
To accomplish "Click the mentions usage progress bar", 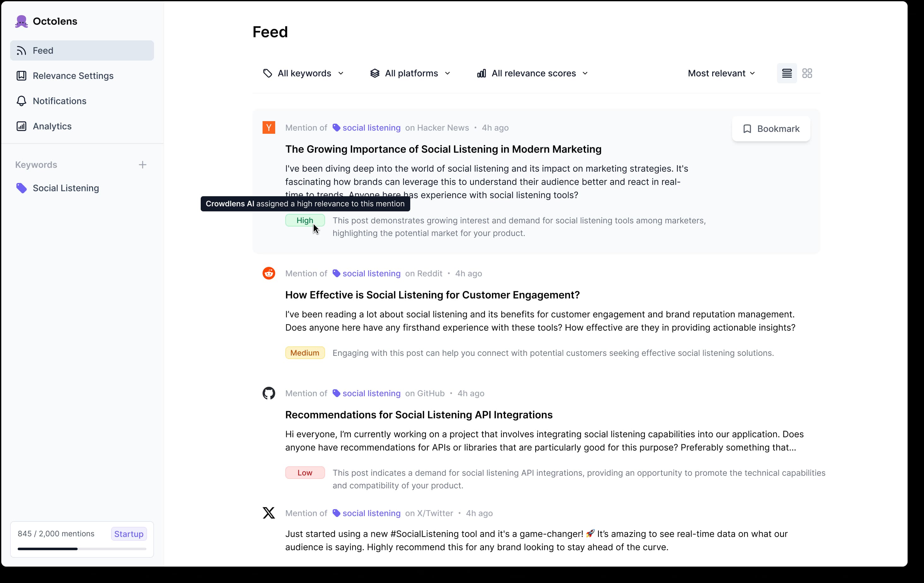I will click(82, 549).
